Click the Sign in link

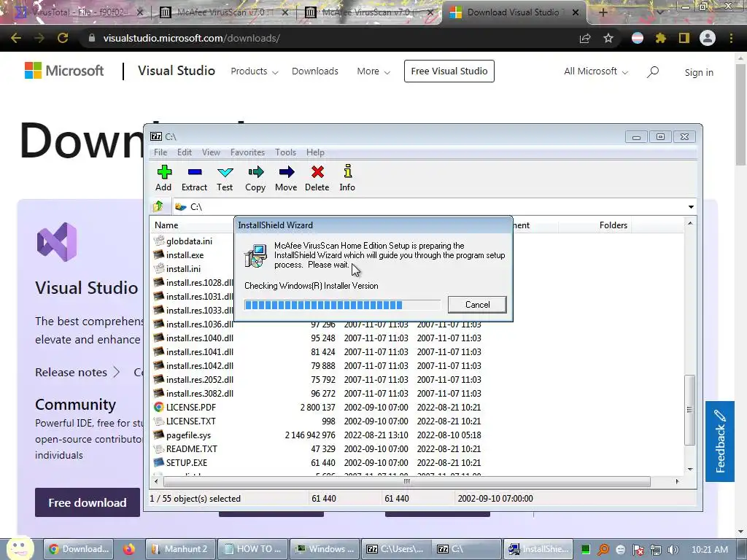pyautogui.click(x=699, y=72)
